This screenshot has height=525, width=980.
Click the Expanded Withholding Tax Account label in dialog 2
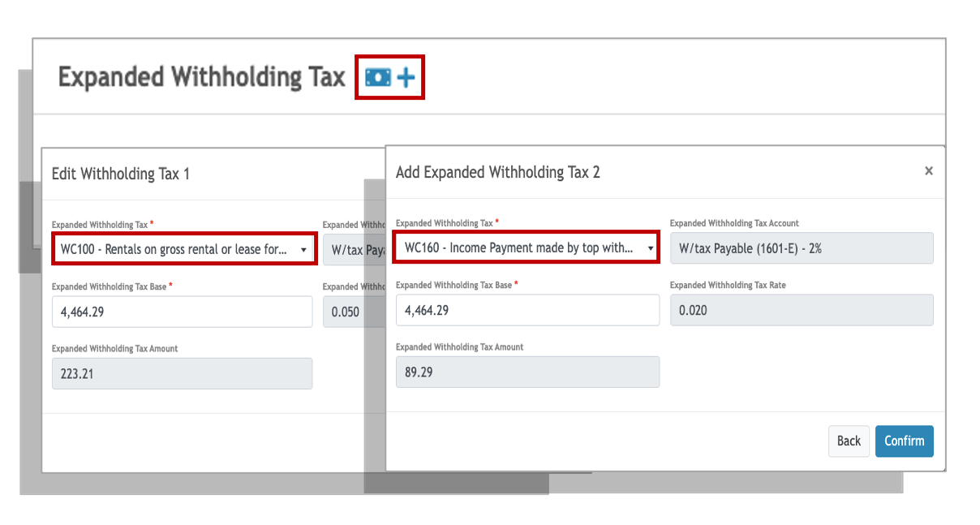click(734, 223)
